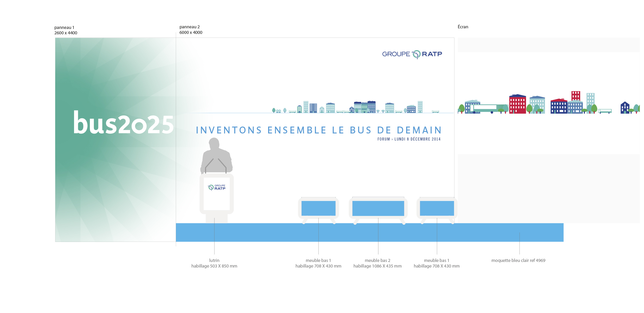Screen dimensions: 644x313
Task: Select the "habillage 1086 X 435 mm" caption
Action: pyautogui.click(x=378, y=266)
